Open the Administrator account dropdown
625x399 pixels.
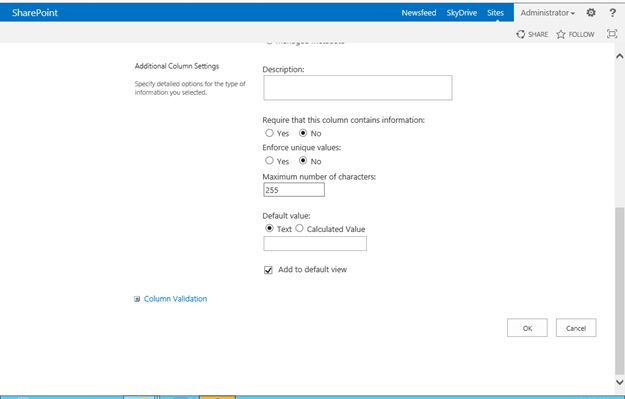(548, 13)
